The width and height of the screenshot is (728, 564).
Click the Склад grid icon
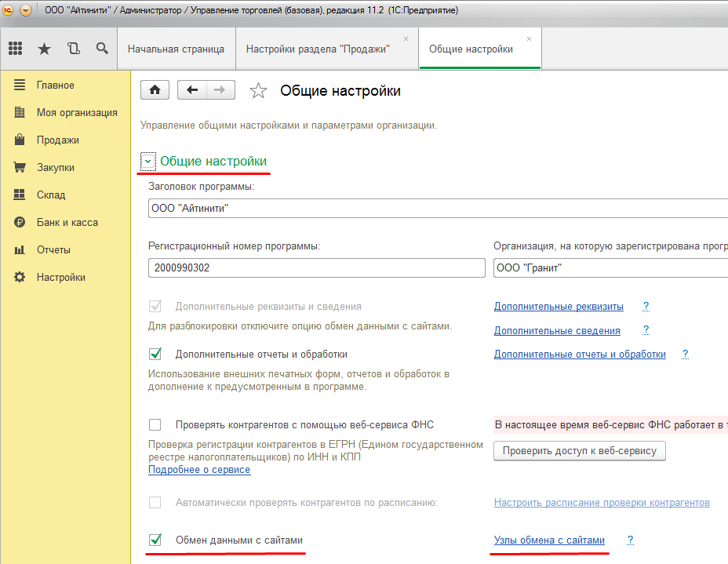[x=20, y=195]
